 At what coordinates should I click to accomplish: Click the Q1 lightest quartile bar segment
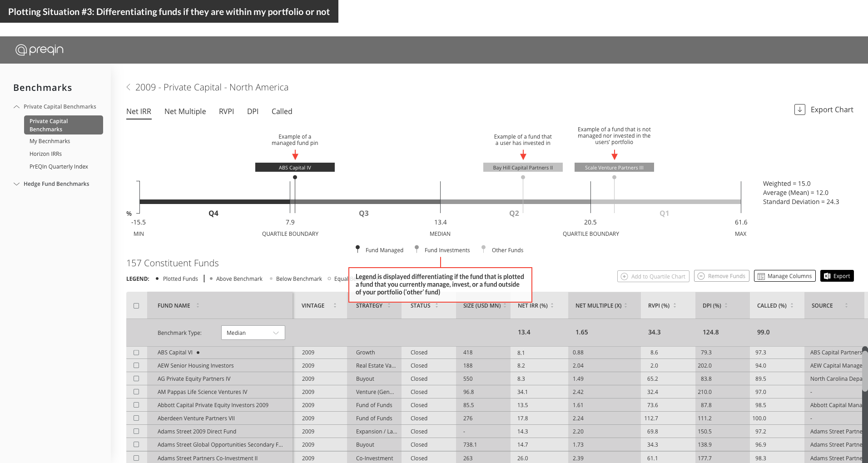point(665,202)
